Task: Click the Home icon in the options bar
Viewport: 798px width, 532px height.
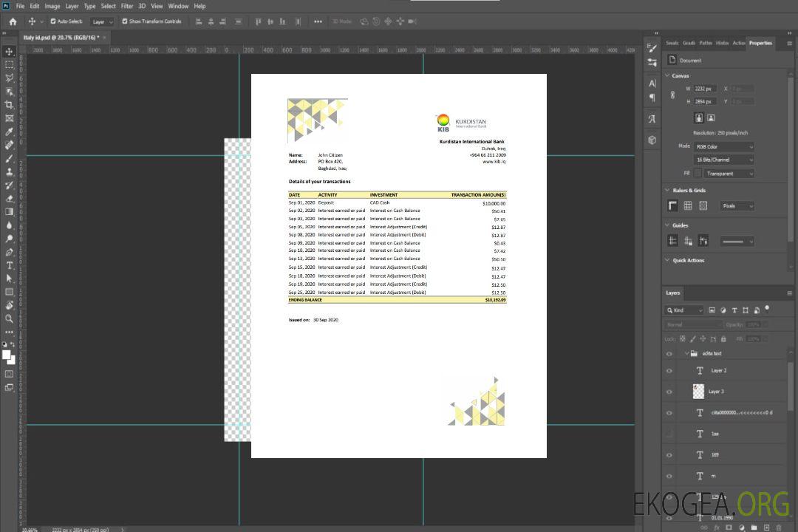Action: (x=13, y=21)
